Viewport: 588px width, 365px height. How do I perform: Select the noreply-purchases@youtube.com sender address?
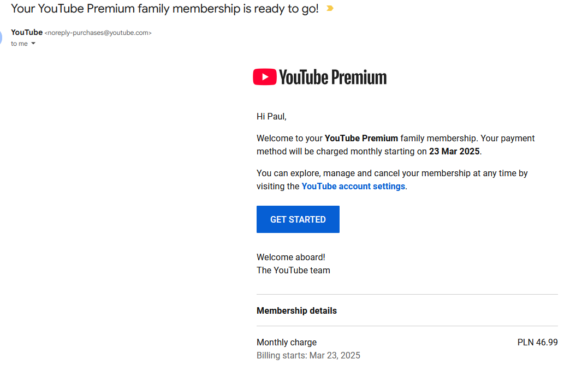tap(98, 33)
